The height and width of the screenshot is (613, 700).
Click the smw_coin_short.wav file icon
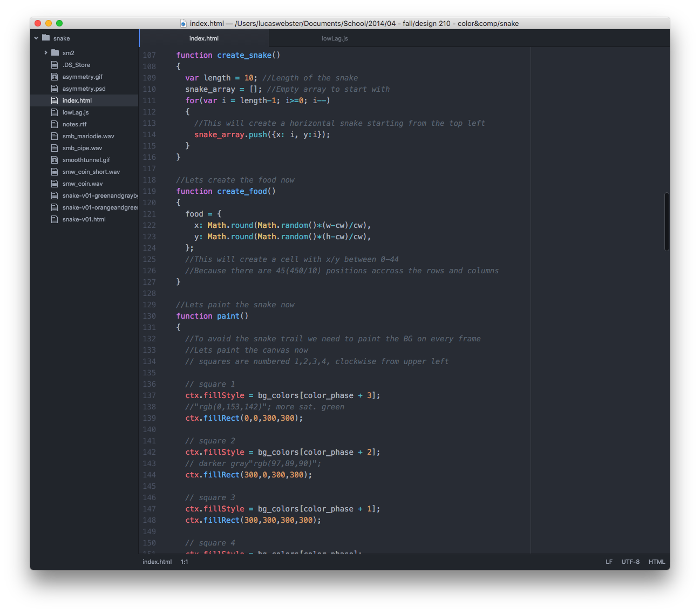[x=55, y=172]
